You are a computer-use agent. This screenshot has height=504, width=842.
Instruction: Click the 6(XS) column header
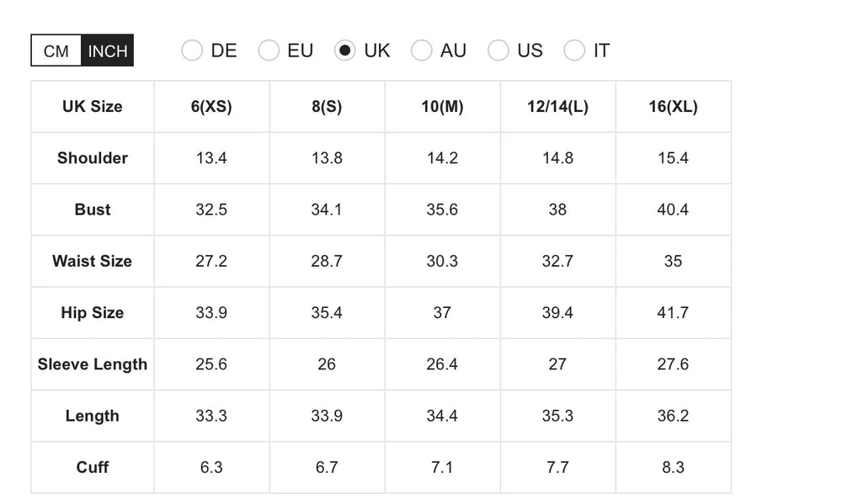tap(211, 107)
